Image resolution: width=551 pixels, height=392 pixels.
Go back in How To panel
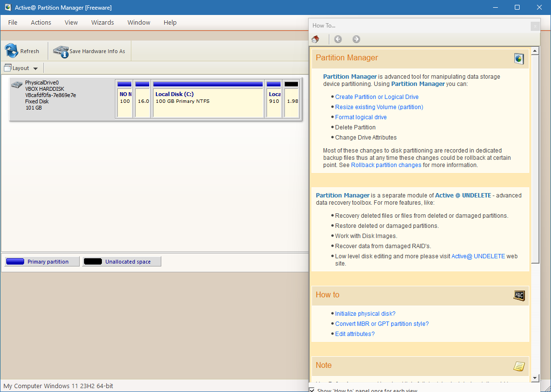pos(338,39)
